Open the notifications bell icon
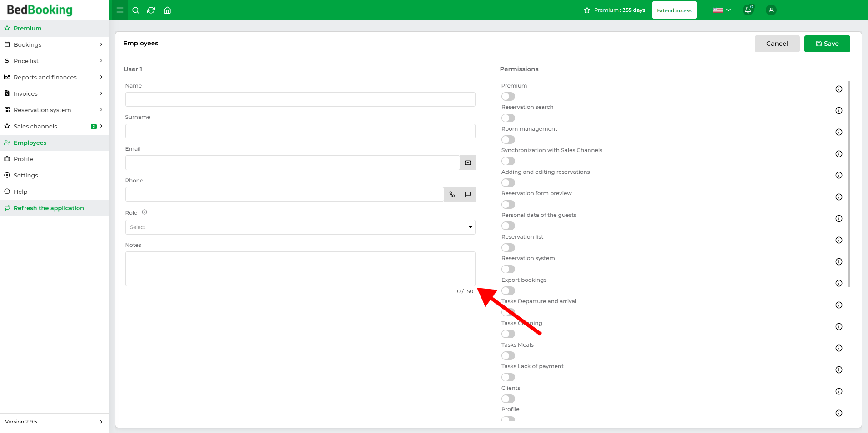 (748, 10)
